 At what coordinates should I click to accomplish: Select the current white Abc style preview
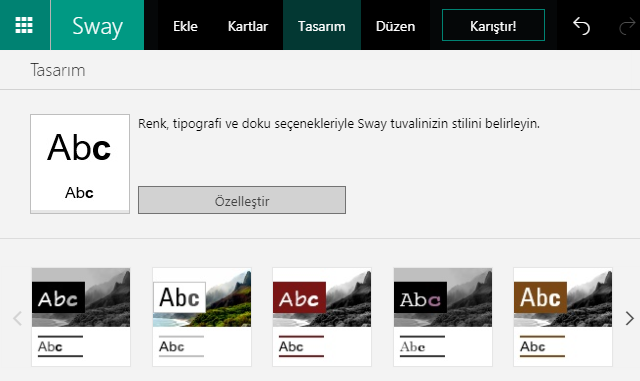pos(80,163)
